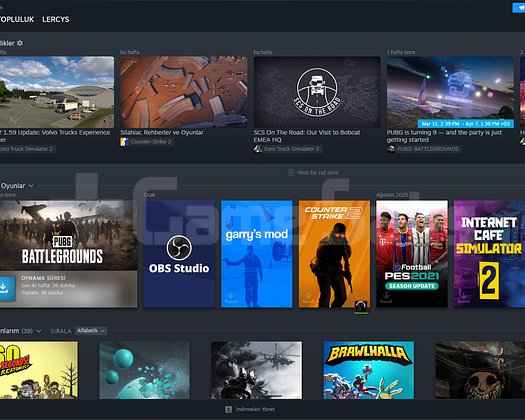Open the Alfabetik sort dropdown
This screenshot has height=420, width=525.
pos(91,331)
